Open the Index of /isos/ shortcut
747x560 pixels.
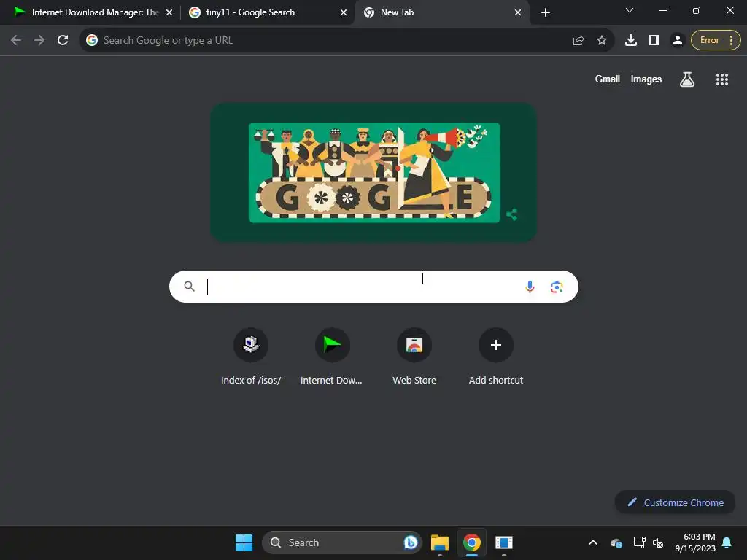pyautogui.click(x=251, y=357)
